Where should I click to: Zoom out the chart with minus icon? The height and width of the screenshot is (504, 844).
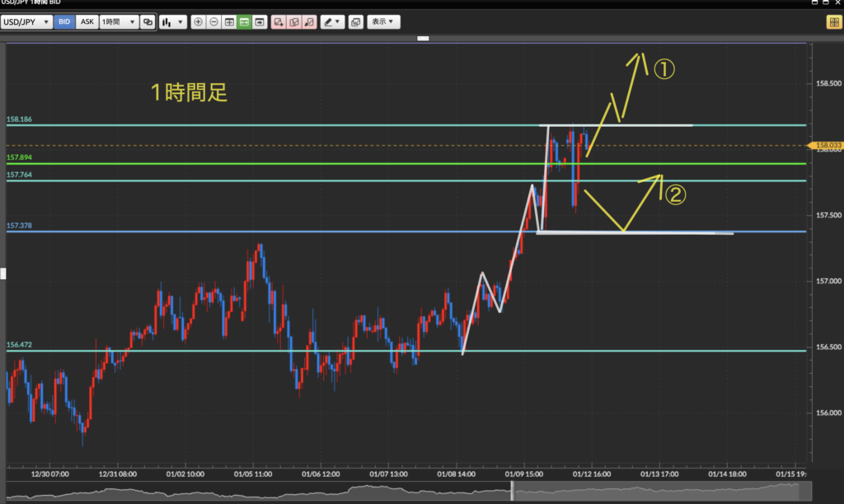[213, 22]
